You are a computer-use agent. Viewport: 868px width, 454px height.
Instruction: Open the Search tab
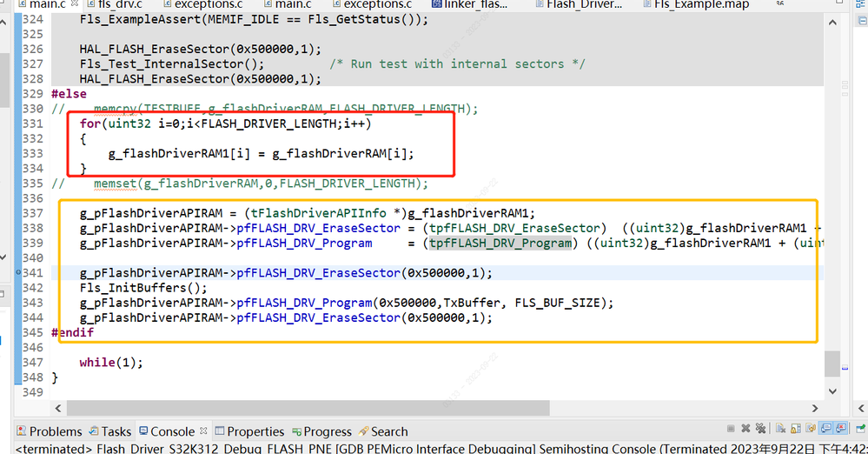point(383,431)
